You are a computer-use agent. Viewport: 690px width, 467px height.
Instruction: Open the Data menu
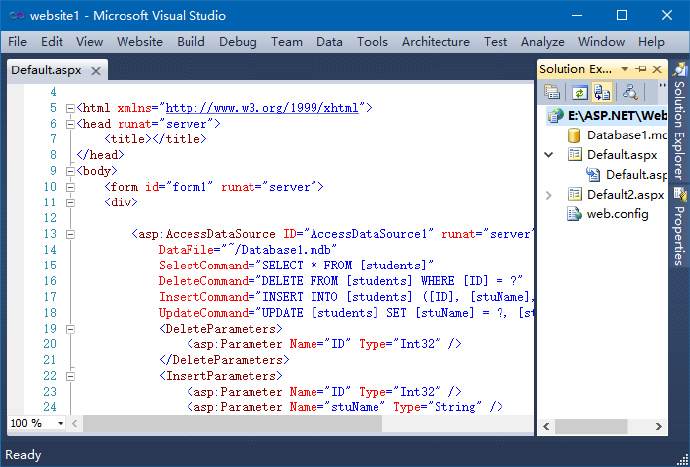click(329, 42)
